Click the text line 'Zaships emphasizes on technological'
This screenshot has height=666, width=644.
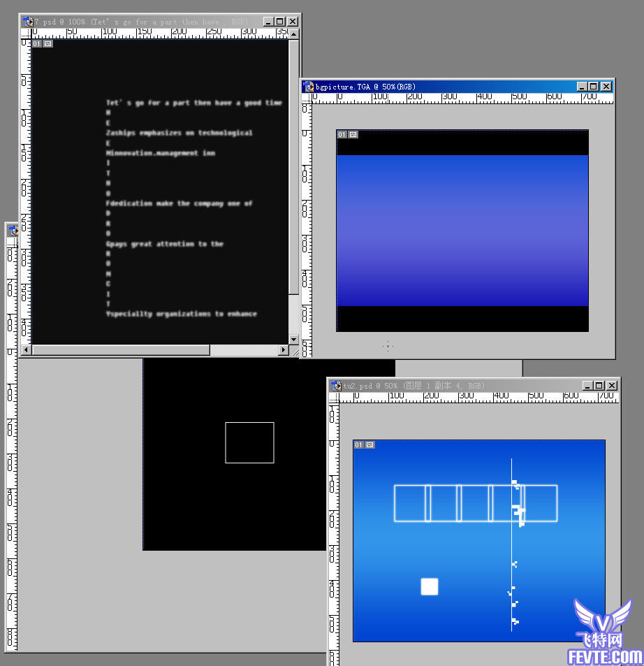point(179,133)
